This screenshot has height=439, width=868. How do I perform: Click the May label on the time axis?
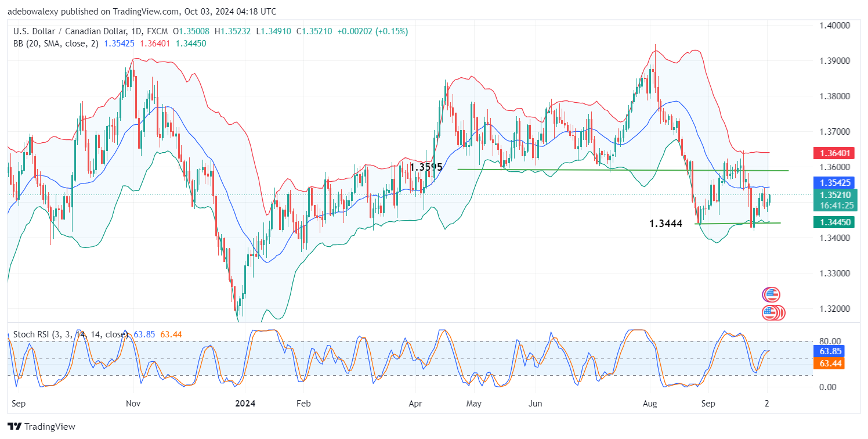click(x=474, y=402)
